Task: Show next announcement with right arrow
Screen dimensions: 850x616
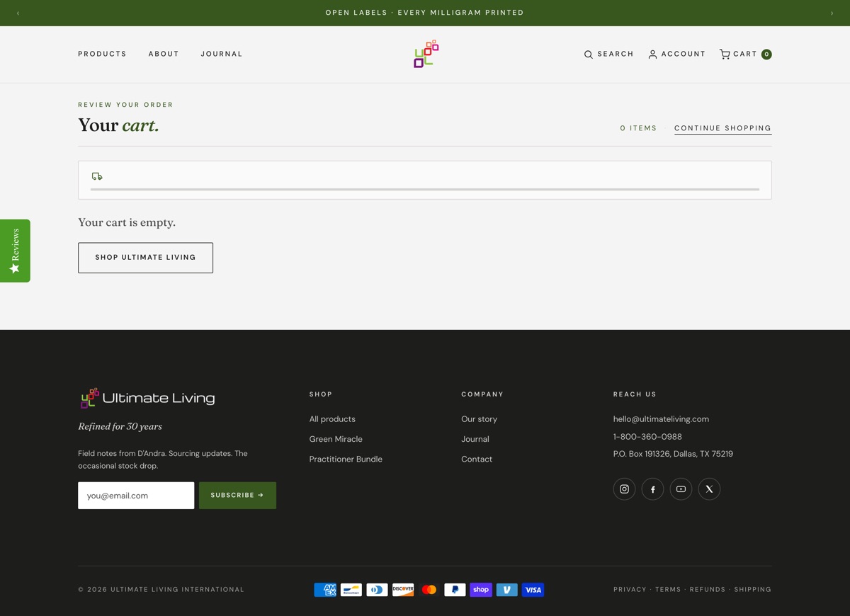Action: pyautogui.click(x=832, y=13)
